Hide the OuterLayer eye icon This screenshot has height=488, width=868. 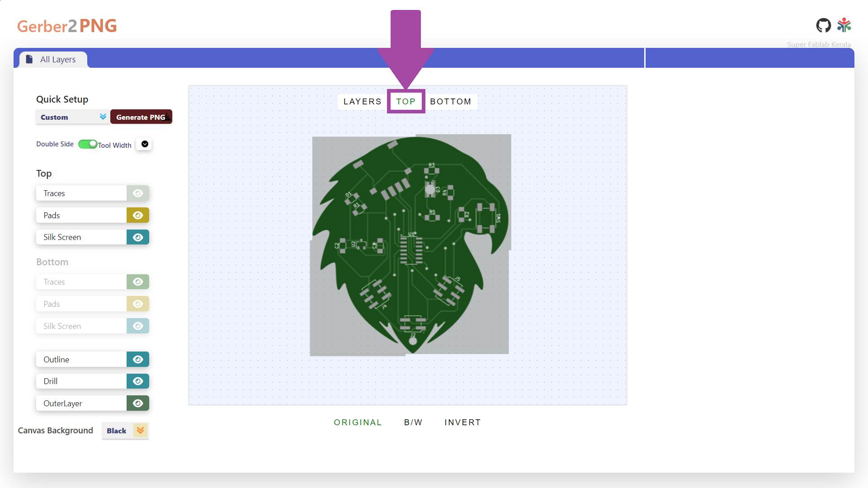point(138,404)
